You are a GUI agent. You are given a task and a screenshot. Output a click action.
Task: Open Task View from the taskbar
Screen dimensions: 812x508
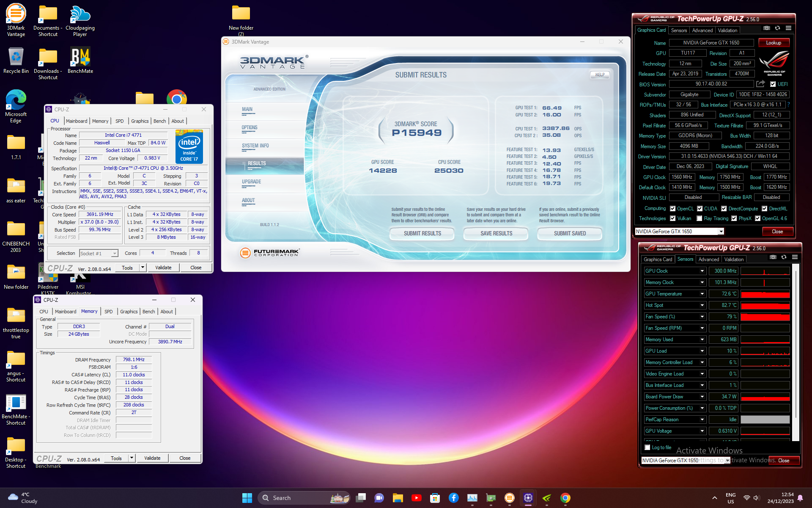(361, 498)
